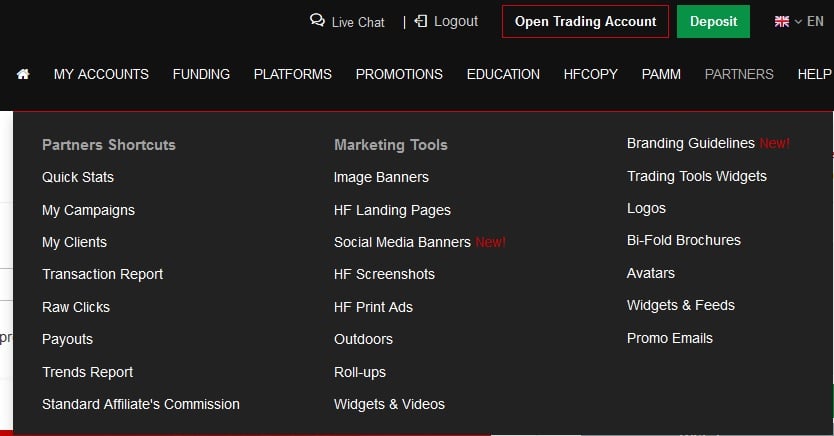Open Widgets & Feeds
Image resolution: width=834 pixels, height=436 pixels.
coord(681,305)
